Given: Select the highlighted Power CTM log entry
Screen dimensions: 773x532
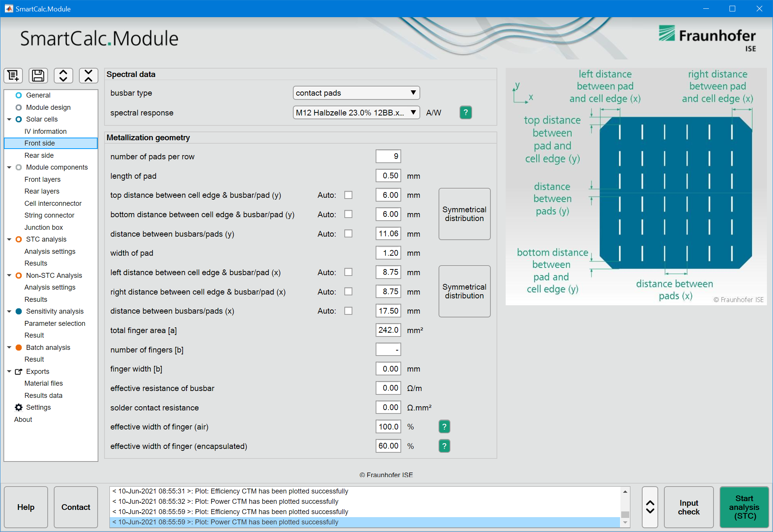Looking at the screenshot, I should point(365,522).
